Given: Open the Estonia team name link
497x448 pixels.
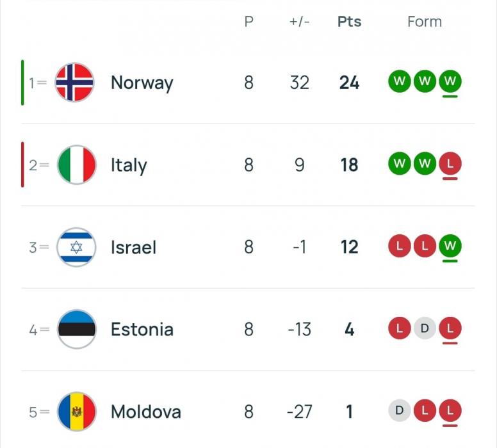Looking at the screenshot, I should coord(142,330).
